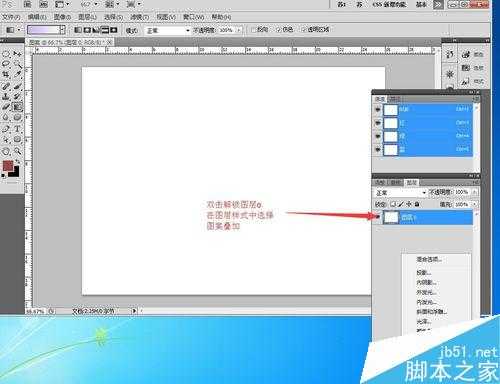The image size is (500, 384).
Task: Reset default foreground and background colors
Action: pyautogui.click(x=4, y=175)
